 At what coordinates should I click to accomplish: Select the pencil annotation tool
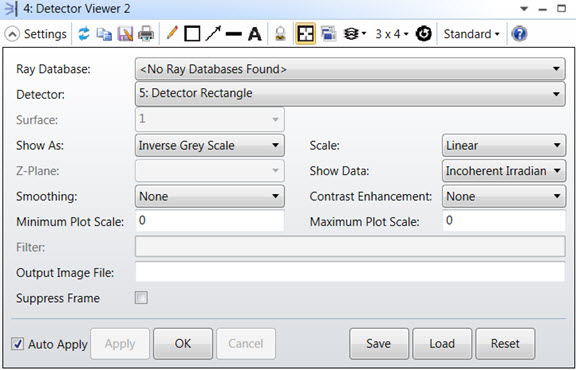click(x=172, y=33)
